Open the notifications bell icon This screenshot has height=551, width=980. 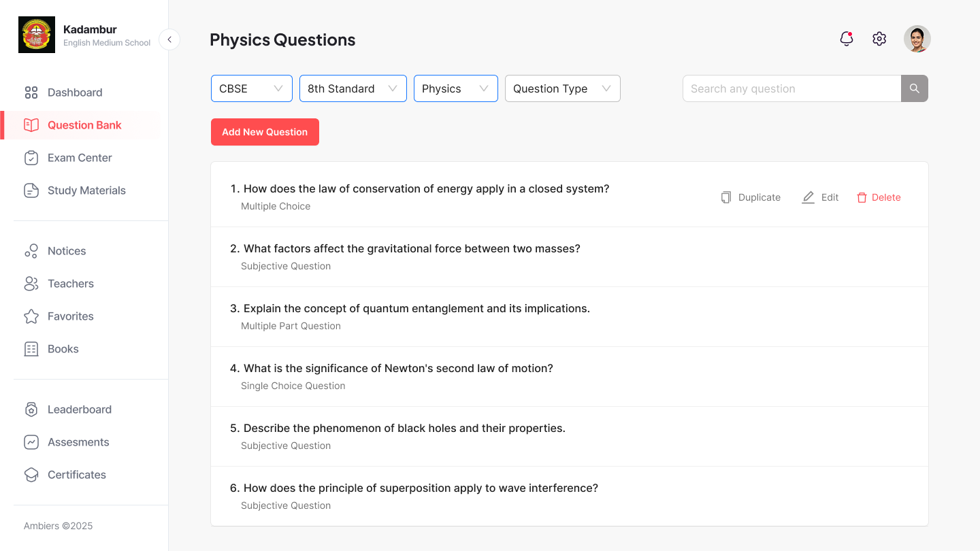pyautogui.click(x=847, y=39)
